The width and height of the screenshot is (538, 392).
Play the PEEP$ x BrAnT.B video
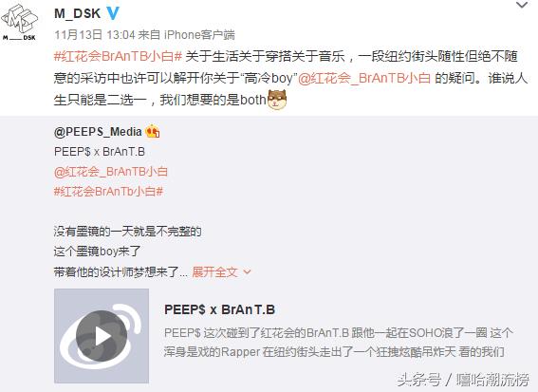point(102,336)
